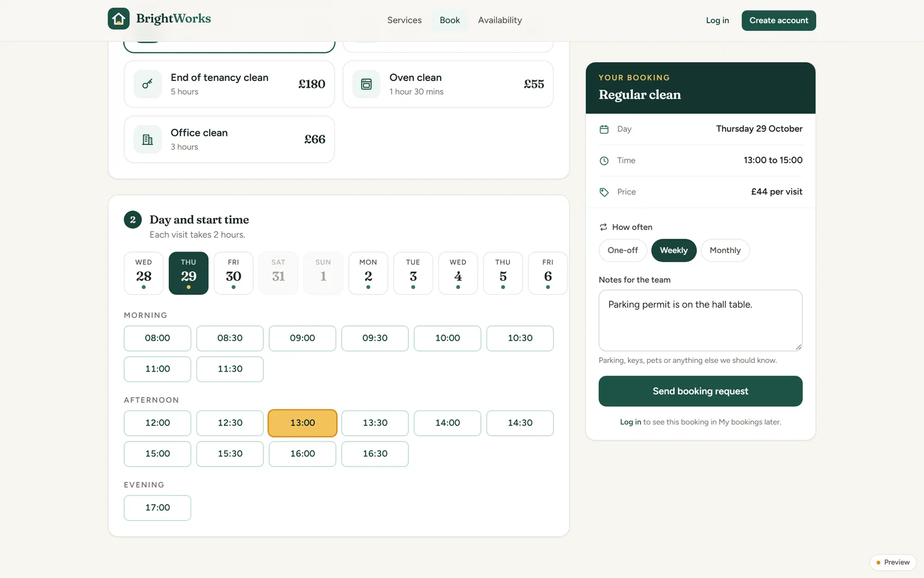924x578 pixels.
Task: Select Wed 28 in the day picker
Action: [x=144, y=273]
